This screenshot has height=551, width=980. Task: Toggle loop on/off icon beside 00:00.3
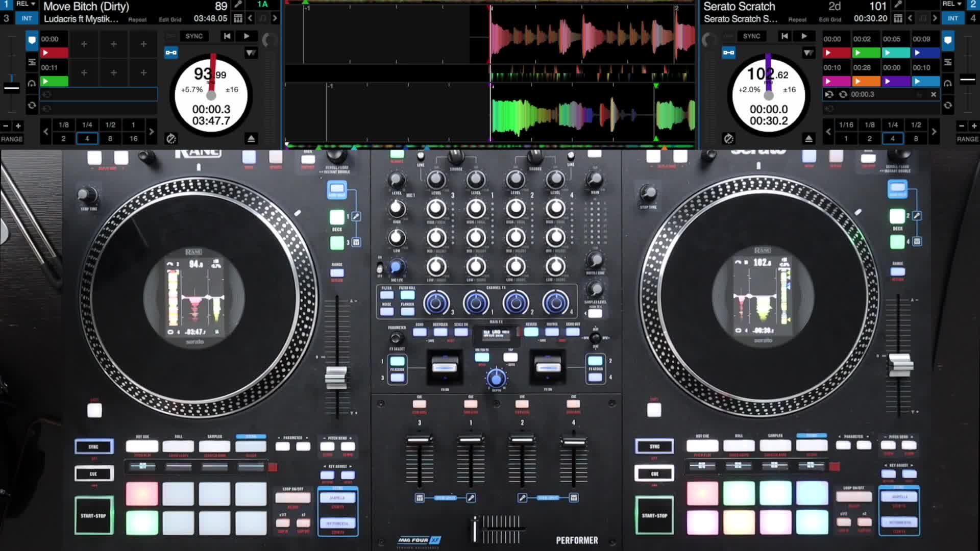click(x=829, y=94)
